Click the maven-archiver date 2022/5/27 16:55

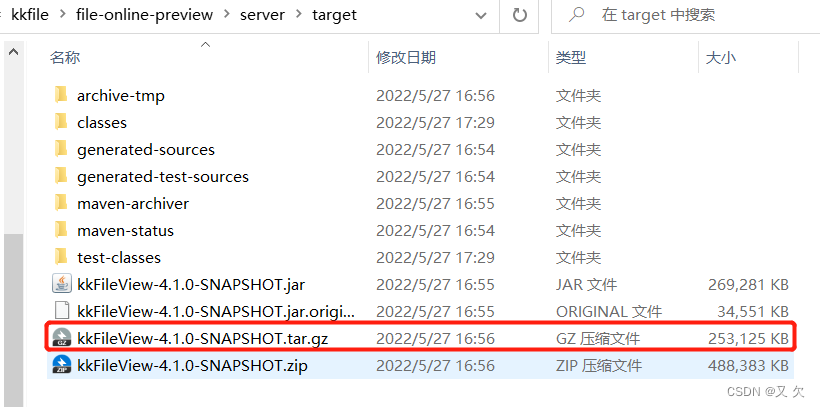(x=435, y=204)
